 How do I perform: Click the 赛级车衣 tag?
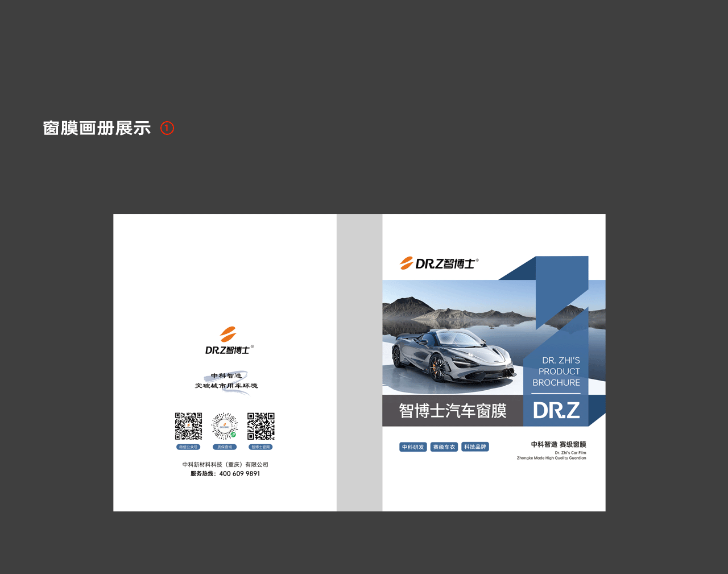tap(444, 447)
